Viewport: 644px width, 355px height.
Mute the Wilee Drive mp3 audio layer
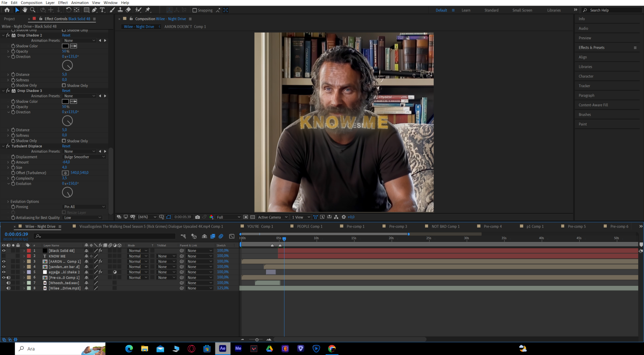tap(8, 288)
